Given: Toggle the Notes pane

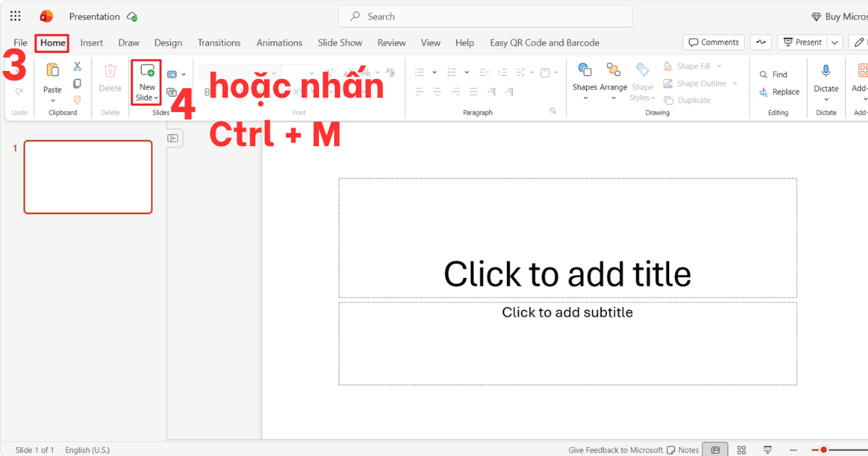Looking at the screenshot, I should point(683,449).
